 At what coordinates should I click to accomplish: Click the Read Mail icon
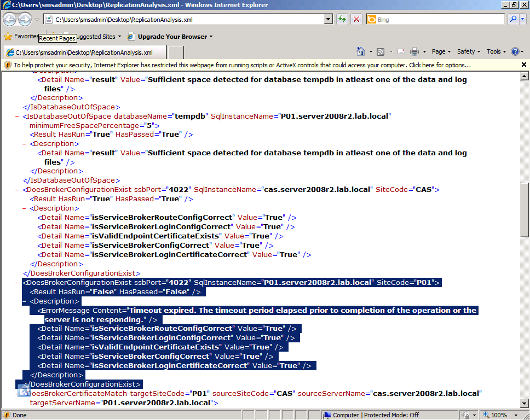pyautogui.click(x=401, y=51)
